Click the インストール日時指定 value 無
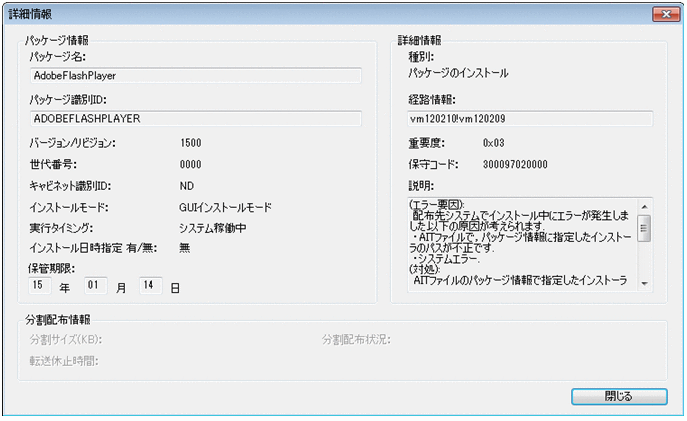Viewport: 687px width, 421px height. click(185, 248)
